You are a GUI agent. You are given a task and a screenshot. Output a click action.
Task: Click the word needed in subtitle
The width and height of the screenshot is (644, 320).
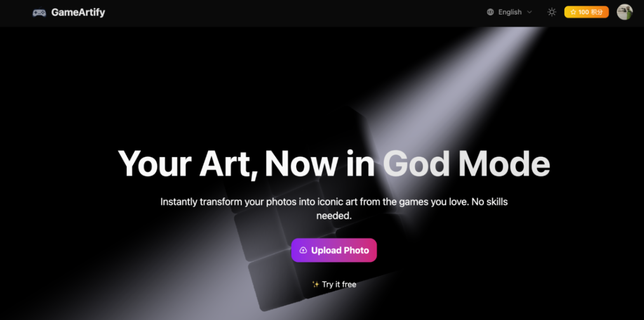(334, 216)
